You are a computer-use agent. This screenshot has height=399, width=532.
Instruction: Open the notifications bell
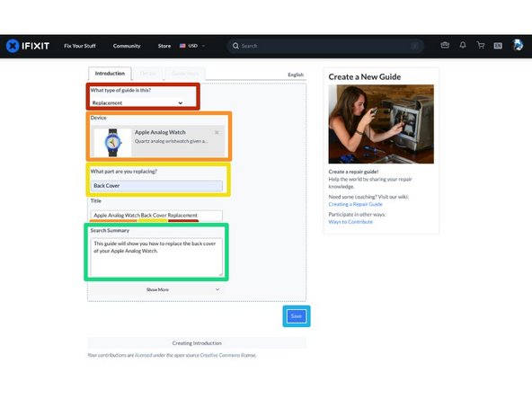463,45
